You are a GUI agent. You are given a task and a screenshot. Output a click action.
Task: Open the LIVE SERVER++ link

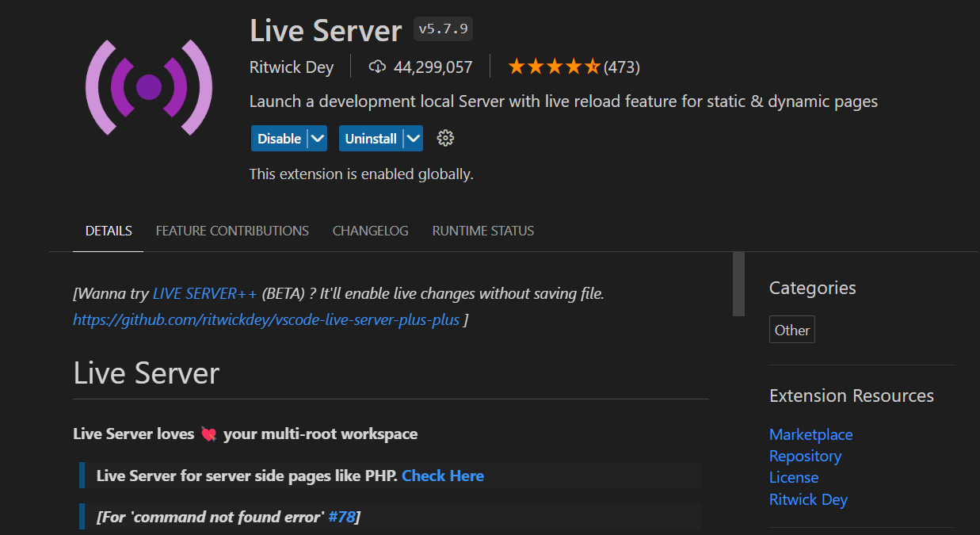[204, 293]
